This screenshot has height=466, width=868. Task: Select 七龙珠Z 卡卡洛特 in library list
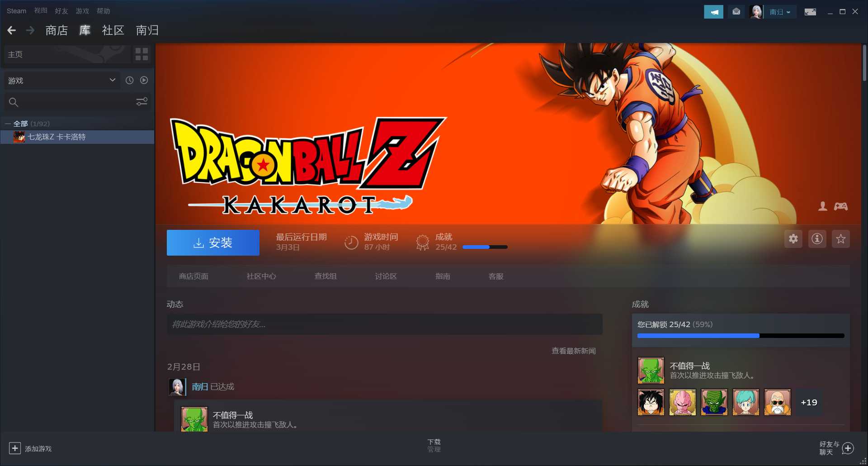click(77, 137)
